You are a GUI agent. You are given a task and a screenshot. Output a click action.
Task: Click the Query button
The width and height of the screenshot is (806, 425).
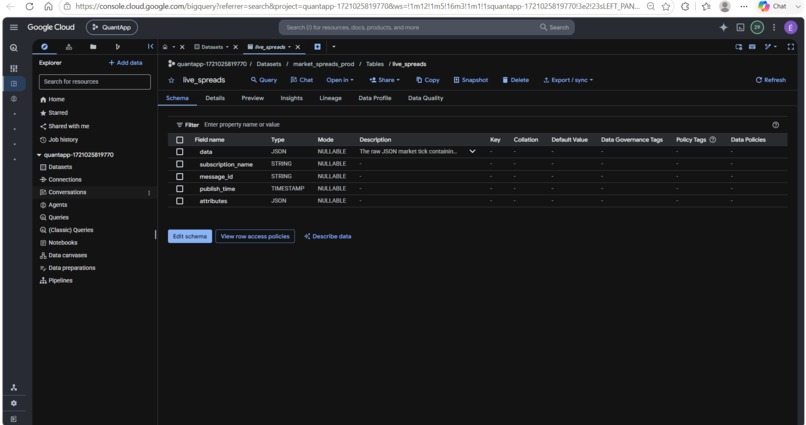[x=264, y=80]
